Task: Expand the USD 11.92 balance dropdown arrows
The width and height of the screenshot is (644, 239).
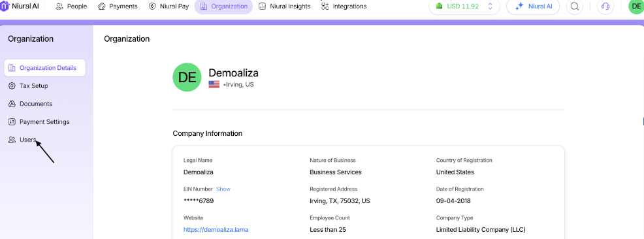Action: point(490,6)
